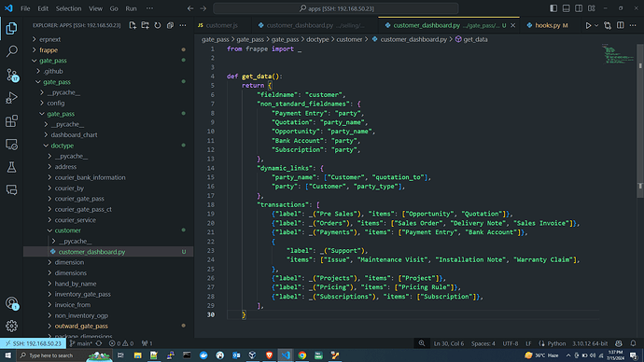Screen dimensions: 644x362
Task: Open notifications bell in status bar
Action: [x=633, y=343]
